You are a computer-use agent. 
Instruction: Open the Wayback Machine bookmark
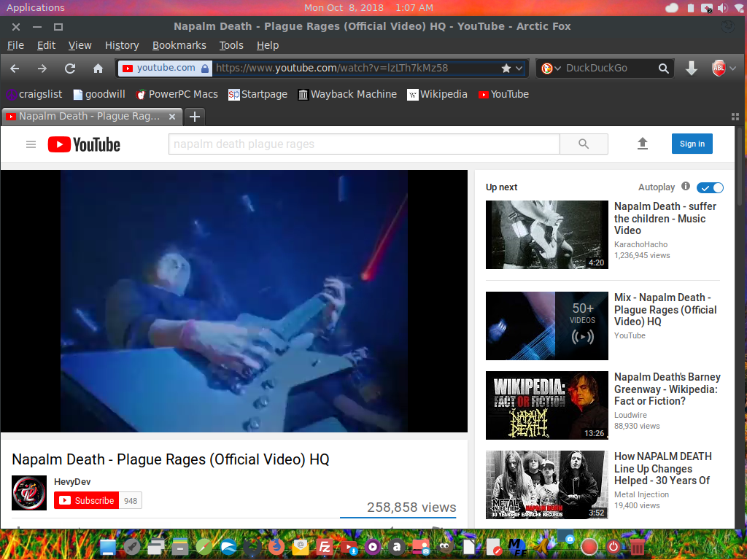[x=347, y=94]
